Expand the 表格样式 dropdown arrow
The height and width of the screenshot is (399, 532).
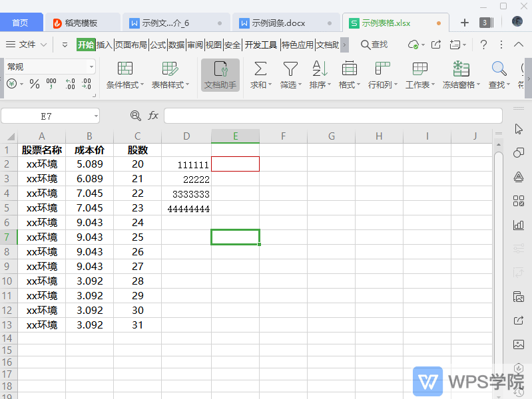(x=188, y=85)
